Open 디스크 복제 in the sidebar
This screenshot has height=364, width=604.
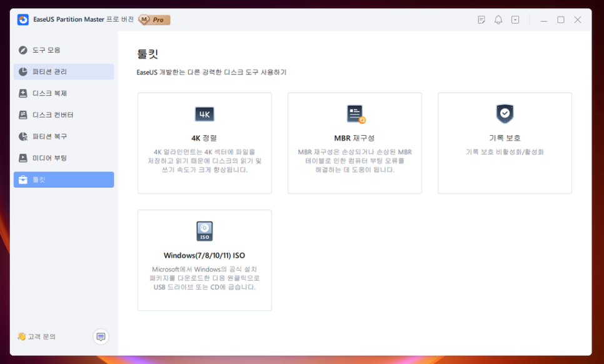(x=64, y=93)
